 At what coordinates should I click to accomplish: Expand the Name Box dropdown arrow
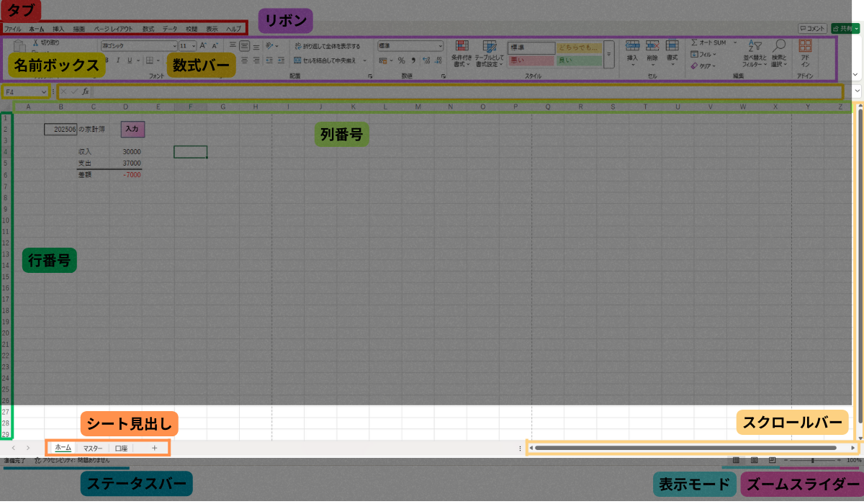[x=45, y=91]
